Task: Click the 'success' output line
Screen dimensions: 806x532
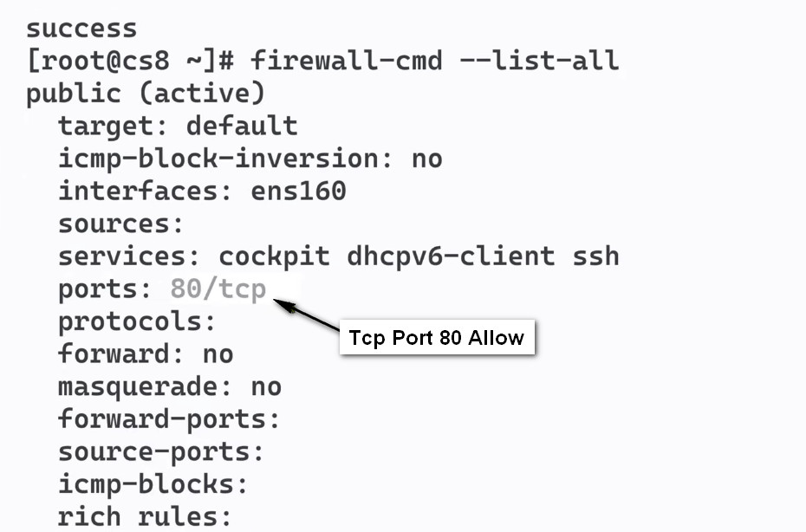Action: [81, 29]
